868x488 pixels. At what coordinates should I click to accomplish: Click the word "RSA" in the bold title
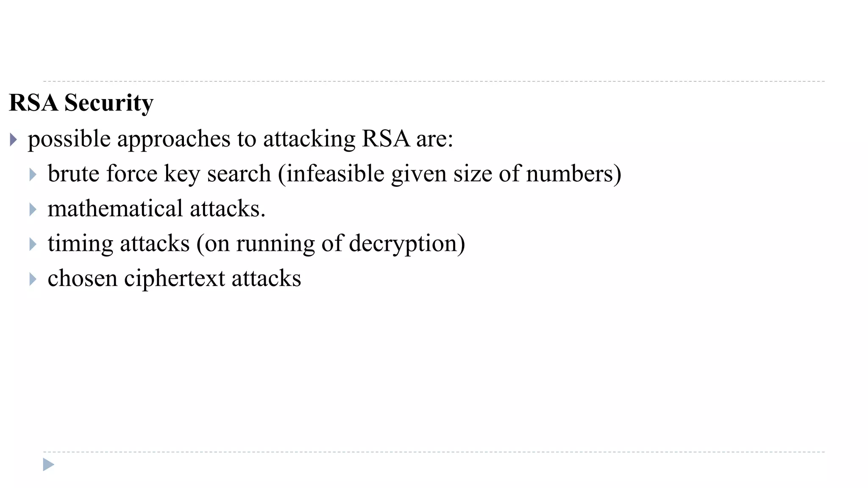pyautogui.click(x=33, y=103)
